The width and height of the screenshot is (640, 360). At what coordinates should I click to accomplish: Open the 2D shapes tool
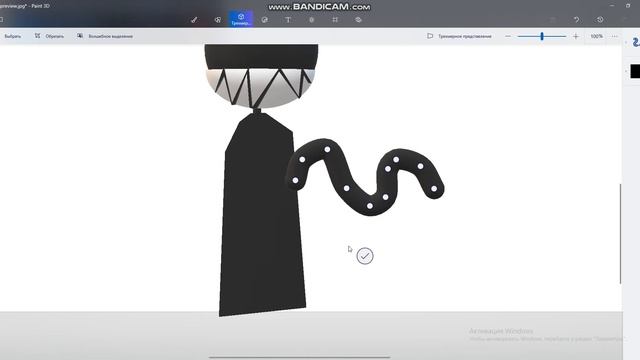[x=218, y=20]
